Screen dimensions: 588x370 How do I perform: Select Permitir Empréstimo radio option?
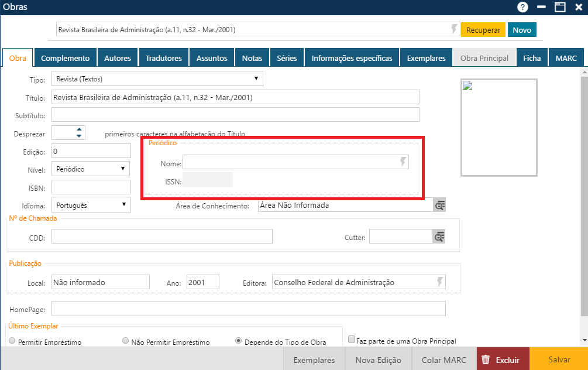pyautogui.click(x=12, y=341)
